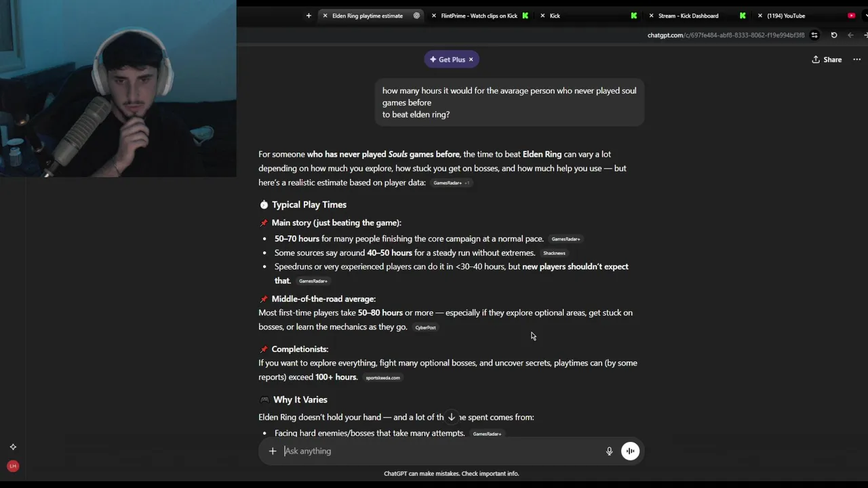Open GamesRadar+ citation after hard enemies line
This screenshot has width=868, height=488.
tap(487, 434)
